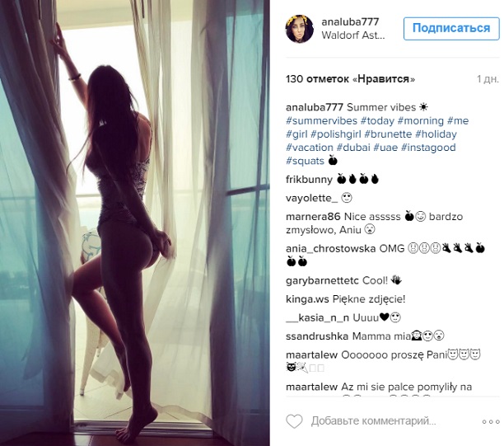Open the three-dots more options menu
Viewport: 504px width, 446px height.
point(491,421)
